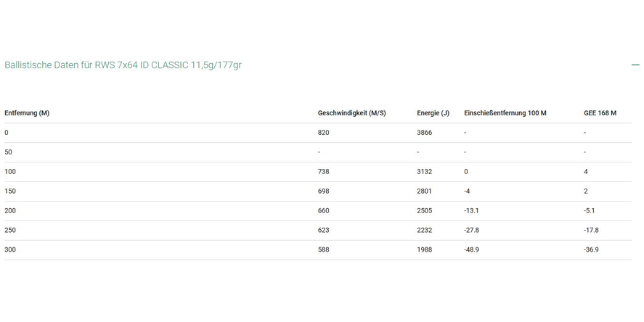Select the energy value 2801
This screenshot has width=644, height=322.
(x=425, y=191)
